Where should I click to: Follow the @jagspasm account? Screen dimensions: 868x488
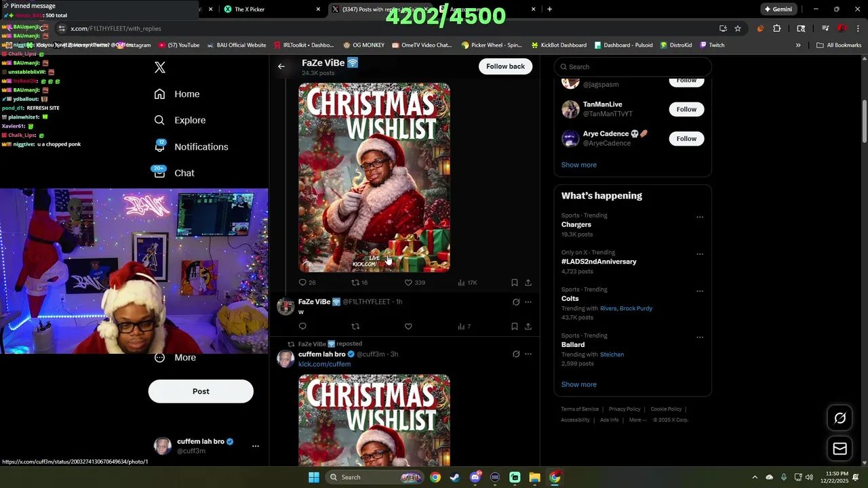click(686, 81)
